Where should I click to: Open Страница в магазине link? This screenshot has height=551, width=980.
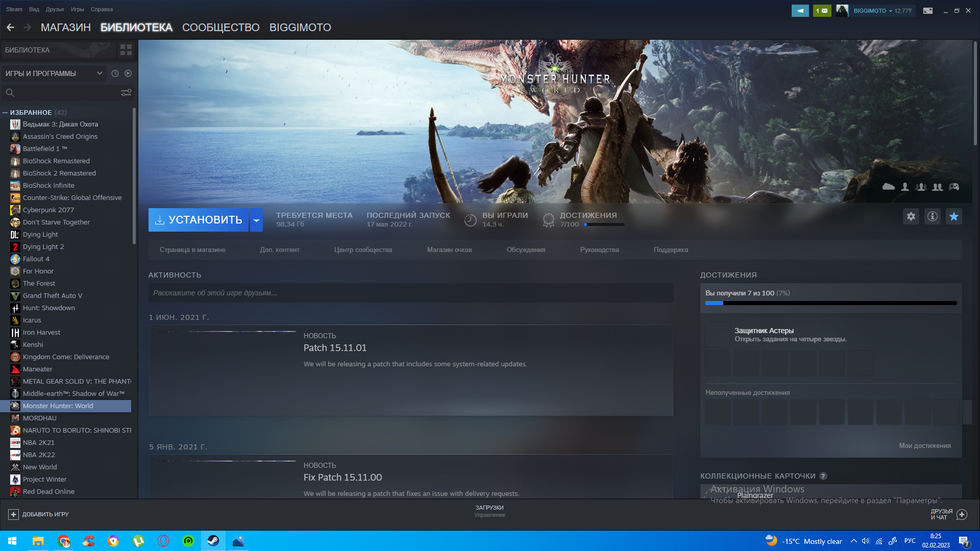coord(192,250)
